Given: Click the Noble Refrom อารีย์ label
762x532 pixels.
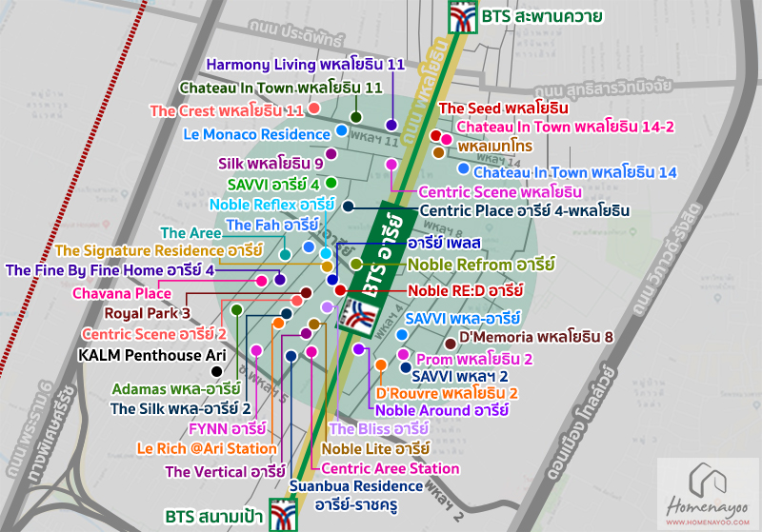Looking at the screenshot, I should [481, 265].
